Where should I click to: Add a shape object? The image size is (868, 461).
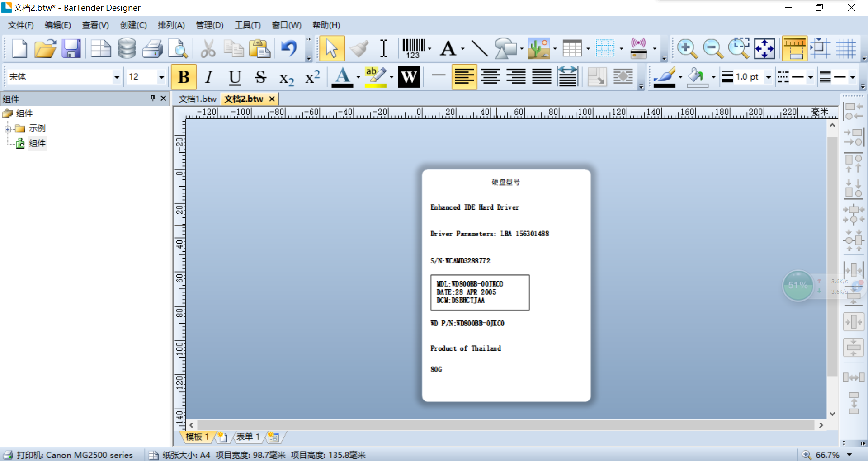pyautogui.click(x=505, y=49)
